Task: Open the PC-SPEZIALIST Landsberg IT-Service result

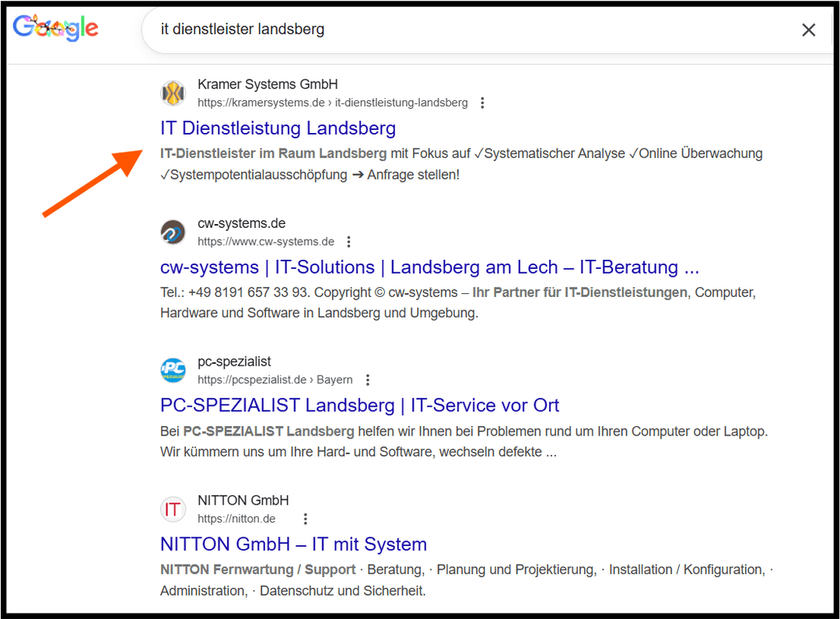Action: pos(359,405)
